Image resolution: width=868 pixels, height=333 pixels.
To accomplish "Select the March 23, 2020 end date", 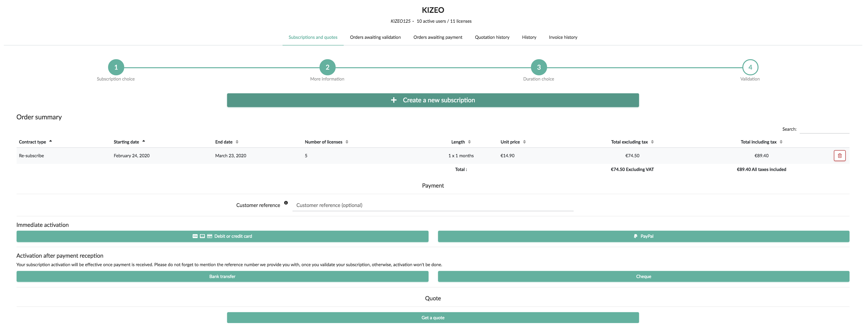I will pyautogui.click(x=230, y=156).
